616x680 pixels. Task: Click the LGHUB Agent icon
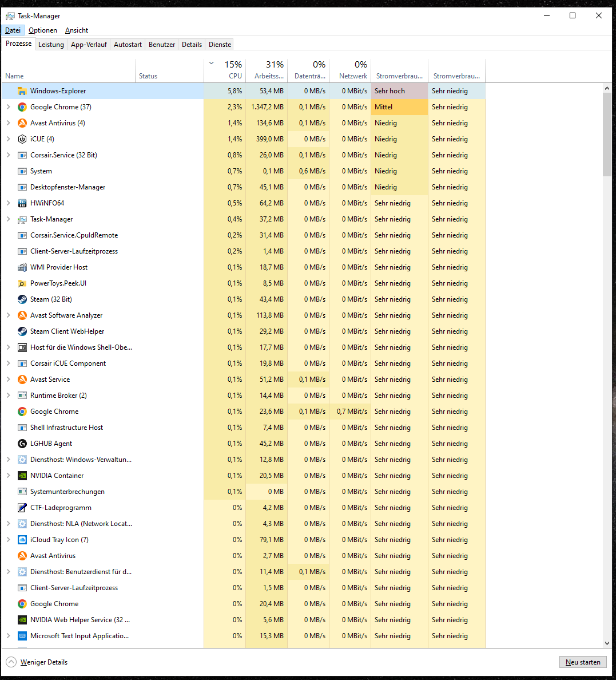[22, 444]
